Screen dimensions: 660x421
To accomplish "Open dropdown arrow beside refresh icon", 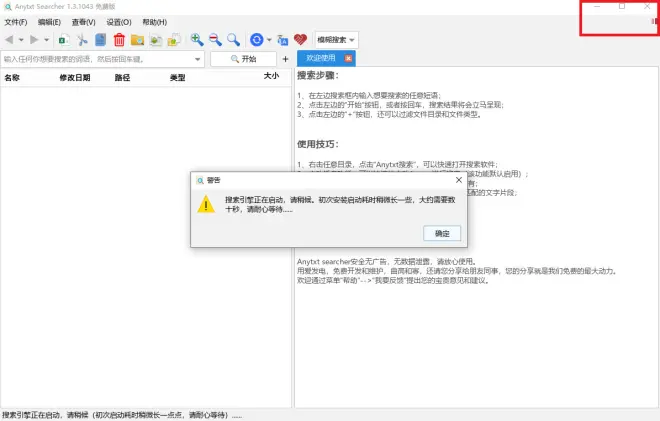I will click(x=269, y=40).
